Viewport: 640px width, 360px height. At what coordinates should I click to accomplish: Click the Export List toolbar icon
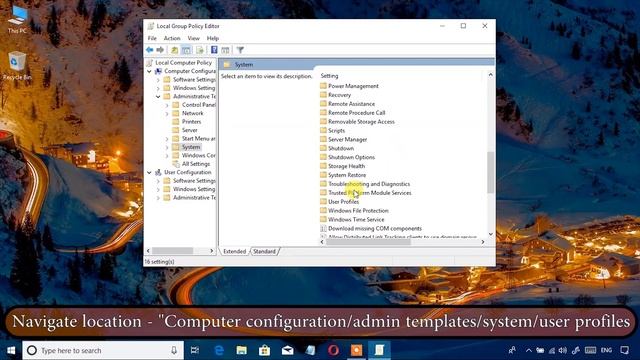click(x=200, y=50)
